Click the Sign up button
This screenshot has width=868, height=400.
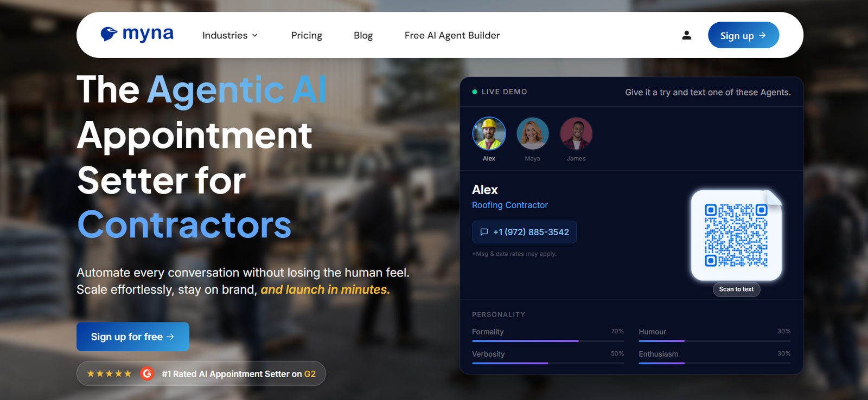tap(743, 35)
